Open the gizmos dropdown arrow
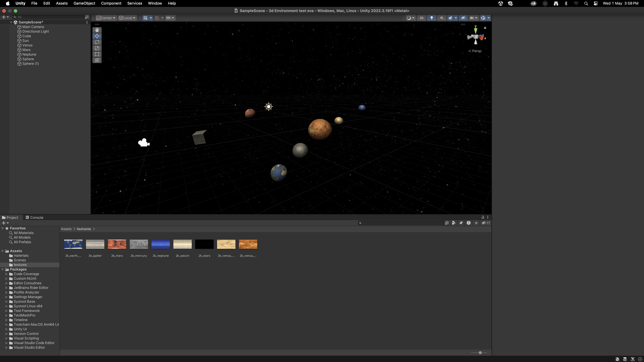The width and height of the screenshot is (644, 362). point(488,18)
